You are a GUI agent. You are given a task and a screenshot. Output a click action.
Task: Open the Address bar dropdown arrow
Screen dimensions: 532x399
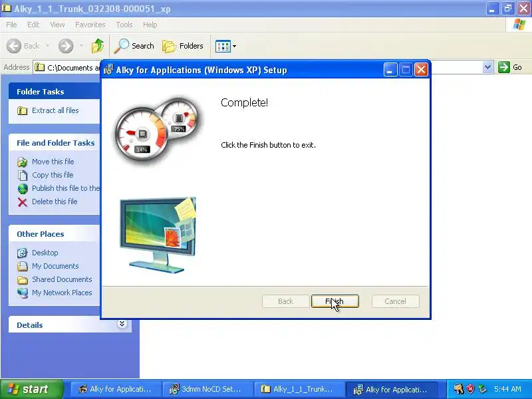pos(487,67)
